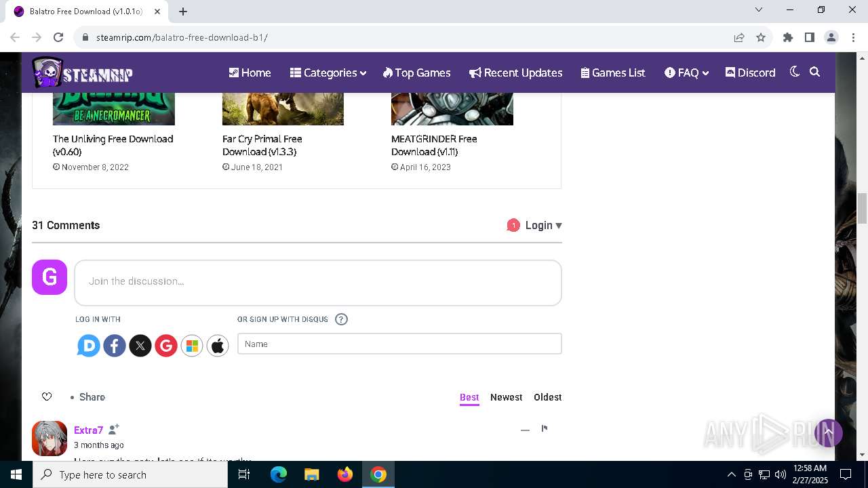The width and height of the screenshot is (868, 488).
Task: Open the browser Extensions puzzle icon
Action: coord(788,37)
